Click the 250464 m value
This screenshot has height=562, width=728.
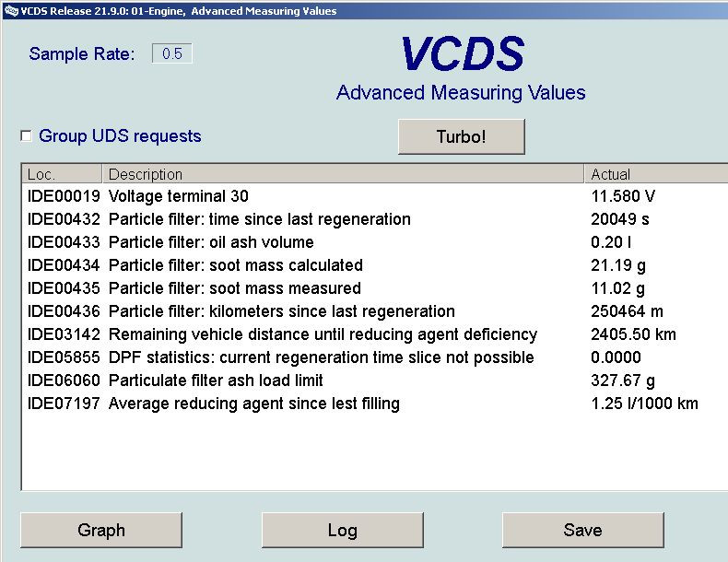[627, 310]
